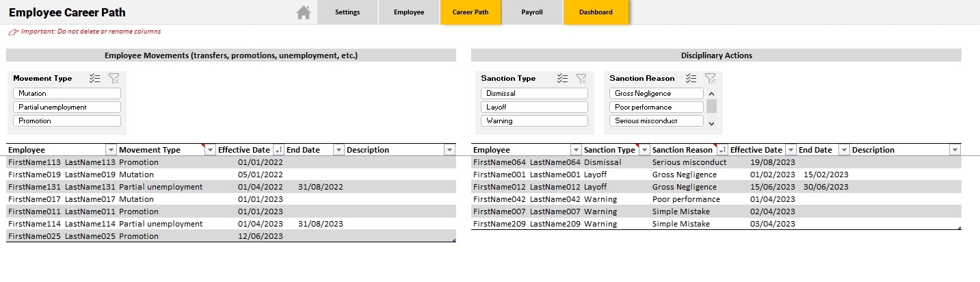The height and width of the screenshot is (282, 980).
Task: Select the Employee Movements section header
Action: click(231, 55)
